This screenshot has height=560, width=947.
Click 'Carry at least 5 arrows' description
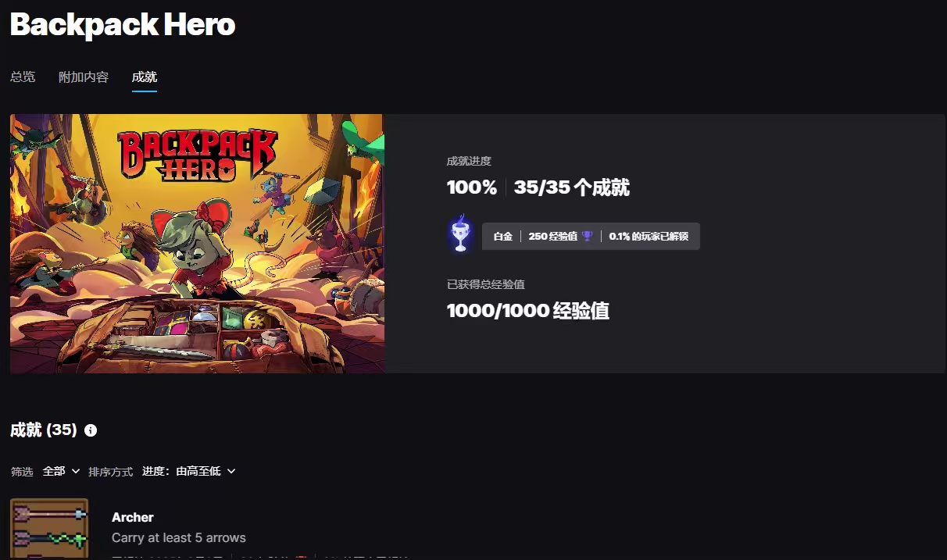(x=179, y=538)
